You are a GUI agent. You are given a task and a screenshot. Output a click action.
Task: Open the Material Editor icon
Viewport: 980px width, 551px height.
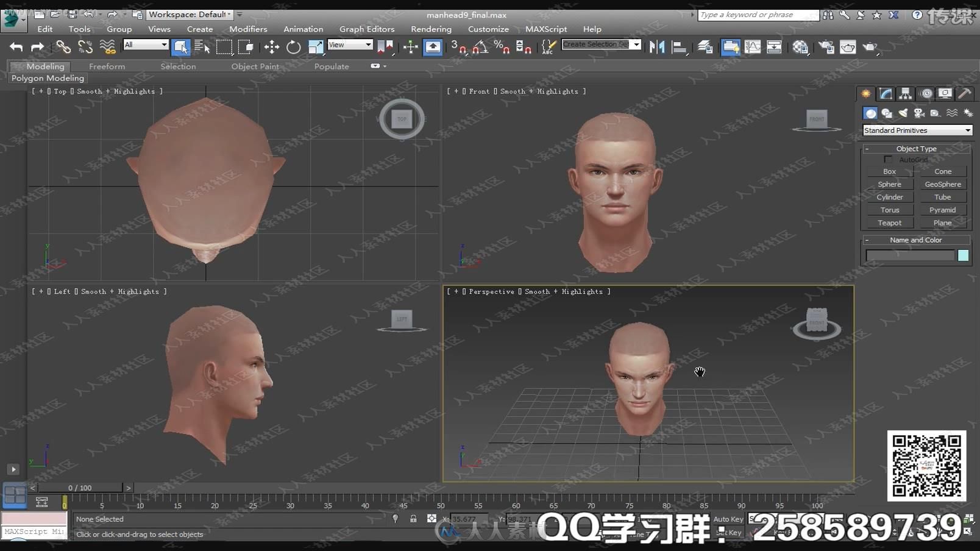tap(800, 47)
